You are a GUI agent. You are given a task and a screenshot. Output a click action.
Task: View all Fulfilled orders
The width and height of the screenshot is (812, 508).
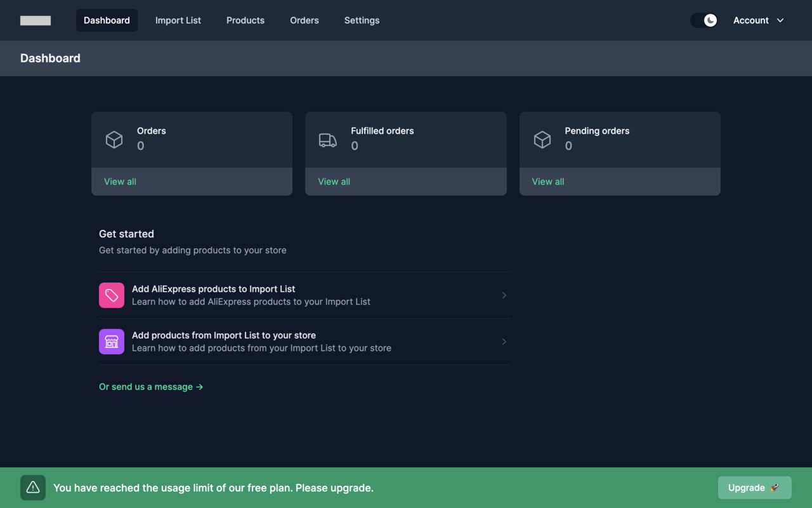point(334,182)
